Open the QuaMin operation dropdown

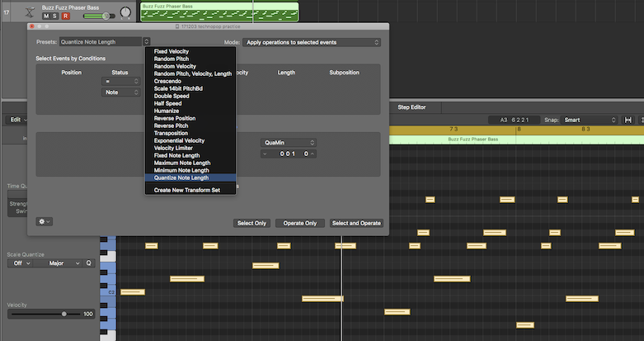[x=289, y=142]
